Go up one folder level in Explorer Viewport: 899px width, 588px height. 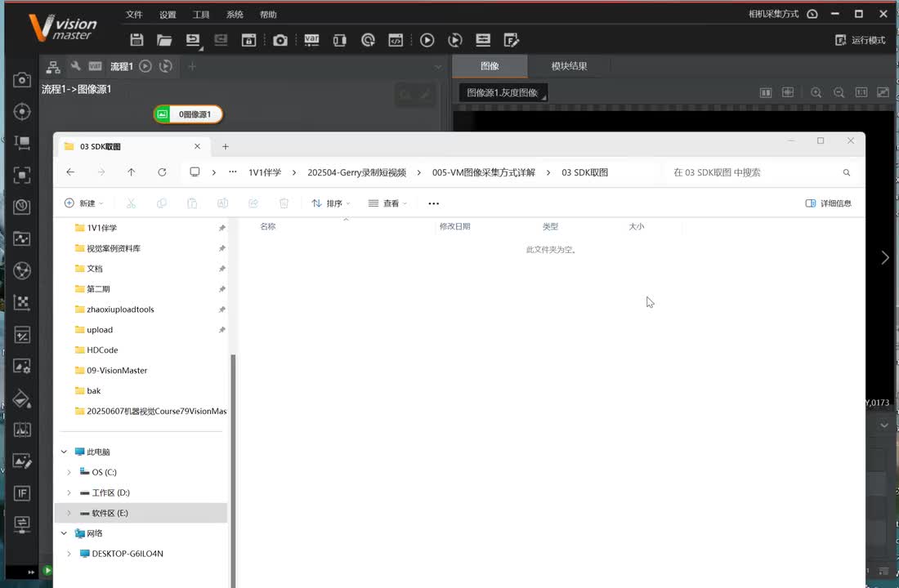tap(132, 172)
